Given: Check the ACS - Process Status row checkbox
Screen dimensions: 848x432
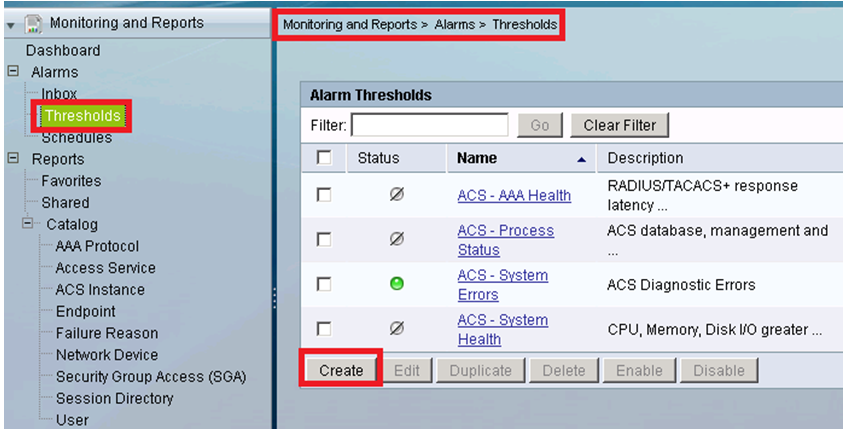Looking at the screenshot, I should 324,240.
